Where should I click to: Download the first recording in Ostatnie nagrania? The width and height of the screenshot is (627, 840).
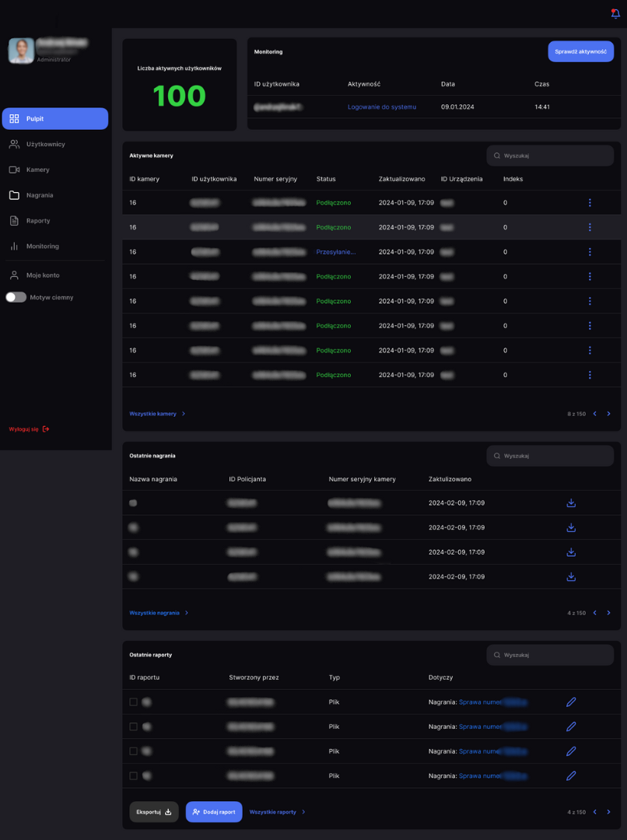[571, 503]
